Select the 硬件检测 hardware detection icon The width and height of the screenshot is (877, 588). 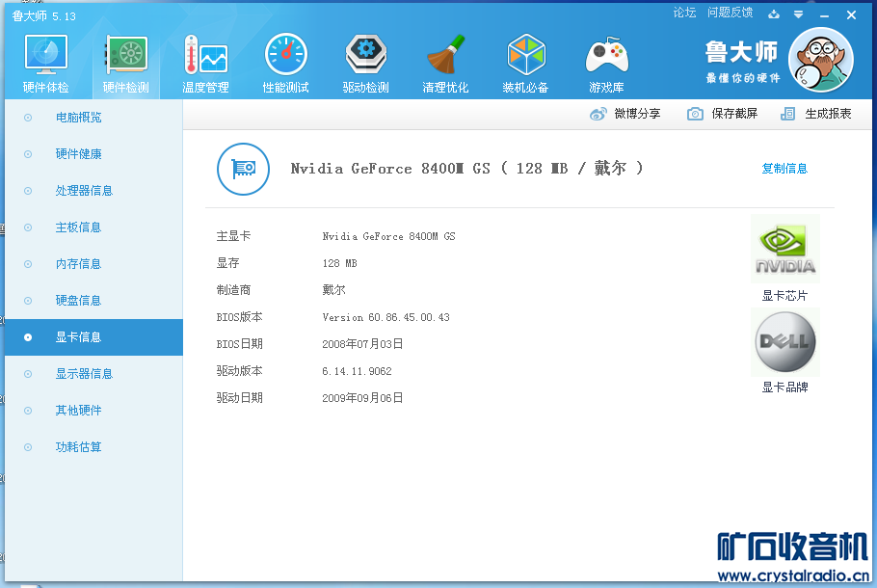click(x=126, y=64)
